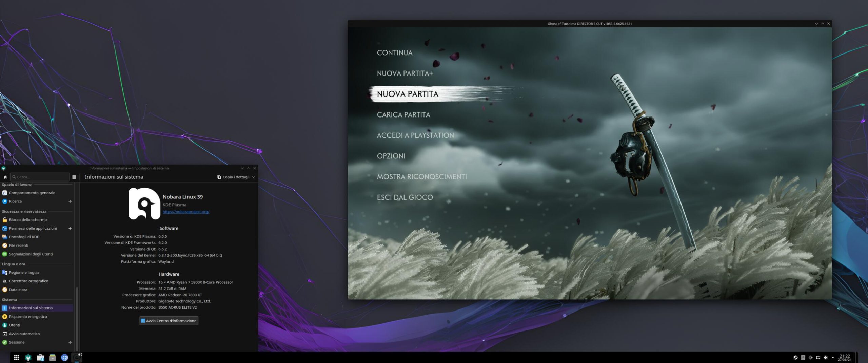The width and height of the screenshot is (868, 363).
Task: Open Comportamento generale settings
Action: pos(37,193)
